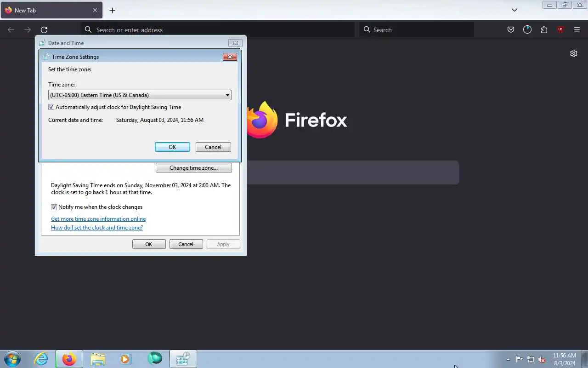Viewport: 588px width, 368px height.
Task: Open the Firefox application menu (hamburger icon)
Action: point(577,29)
